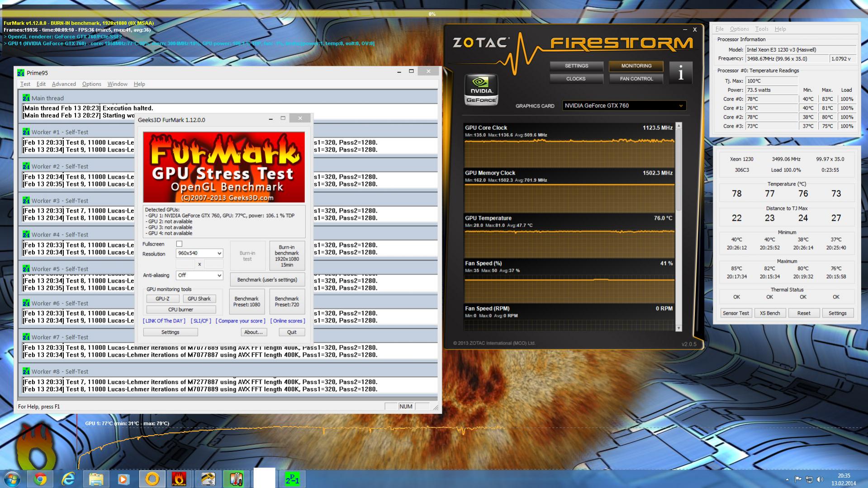Click the Tj. Max value field

coord(772,81)
